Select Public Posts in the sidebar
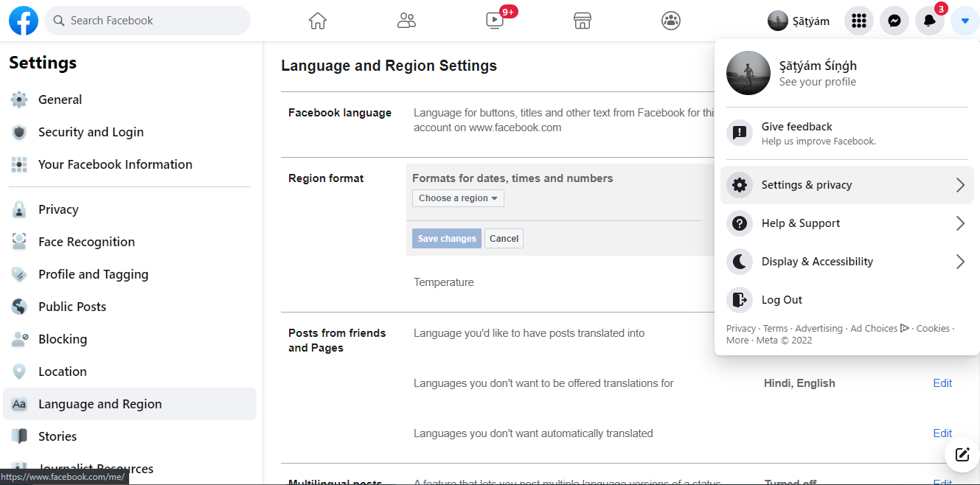Viewport: 980px width, 485px height. [x=130, y=307]
